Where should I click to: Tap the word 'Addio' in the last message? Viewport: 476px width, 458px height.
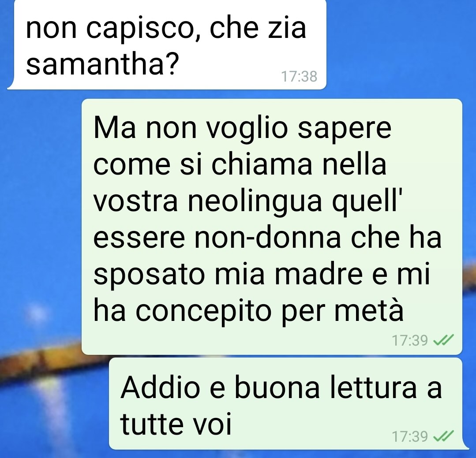point(160,387)
